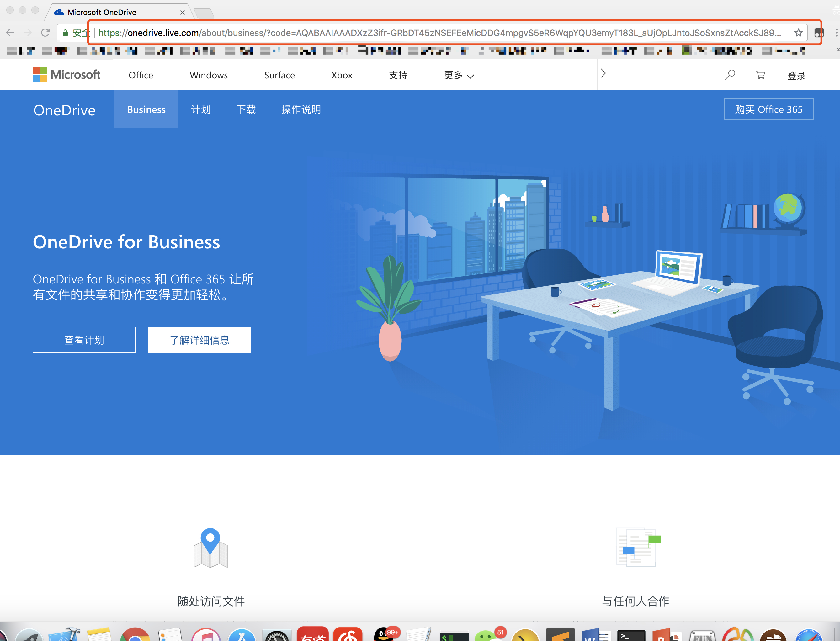Image resolution: width=840 pixels, height=641 pixels.
Task: Reload the page with refresh icon
Action: [45, 33]
